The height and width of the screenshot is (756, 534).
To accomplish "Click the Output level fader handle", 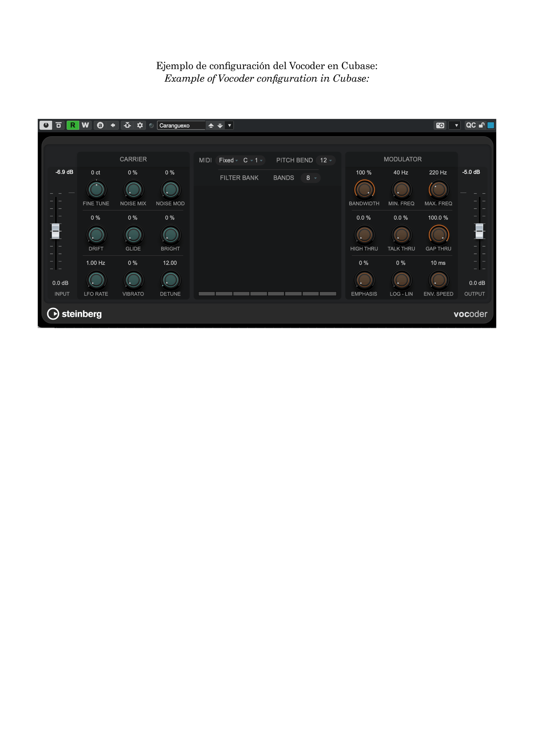I will tap(479, 231).
